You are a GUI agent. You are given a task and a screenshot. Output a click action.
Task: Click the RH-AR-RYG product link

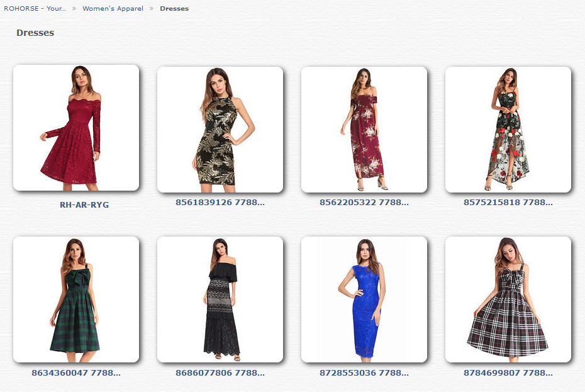[x=84, y=204]
